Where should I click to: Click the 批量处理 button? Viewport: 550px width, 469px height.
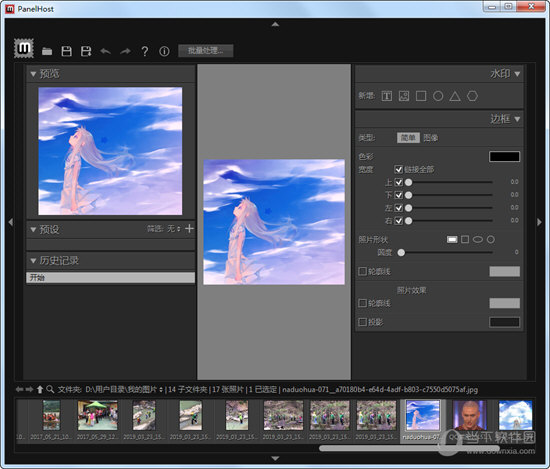tap(206, 51)
